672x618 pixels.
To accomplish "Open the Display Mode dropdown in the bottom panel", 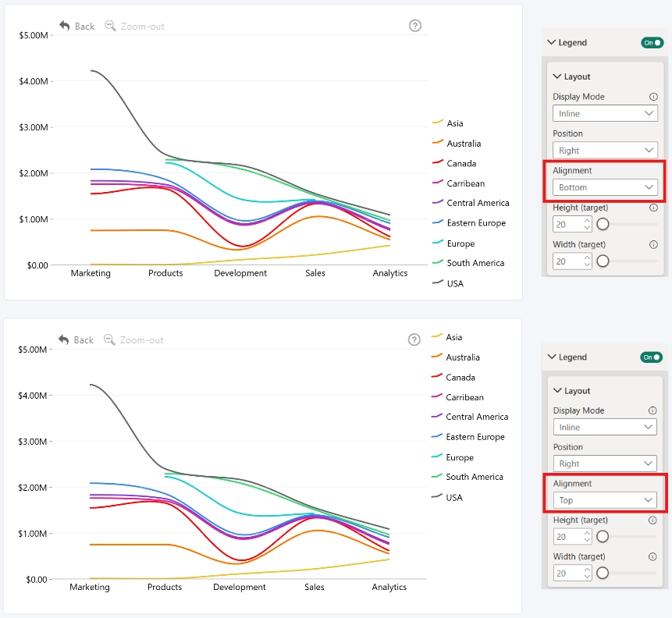I will pyautogui.click(x=605, y=428).
